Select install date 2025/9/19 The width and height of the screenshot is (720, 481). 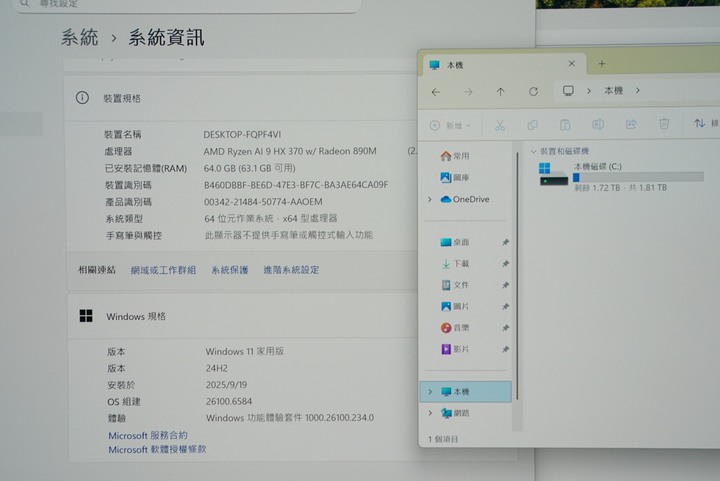(x=226, y=385)
